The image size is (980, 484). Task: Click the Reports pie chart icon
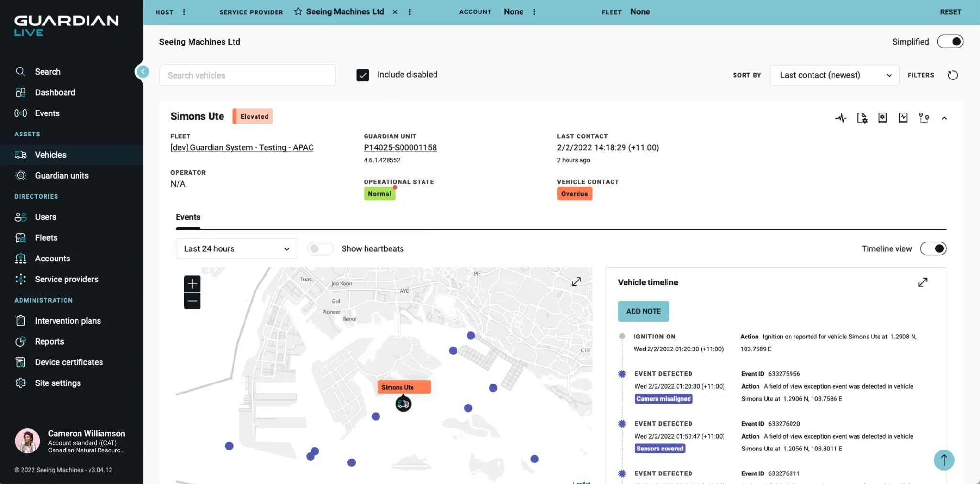pyautogui.click(x=21, y=341)
